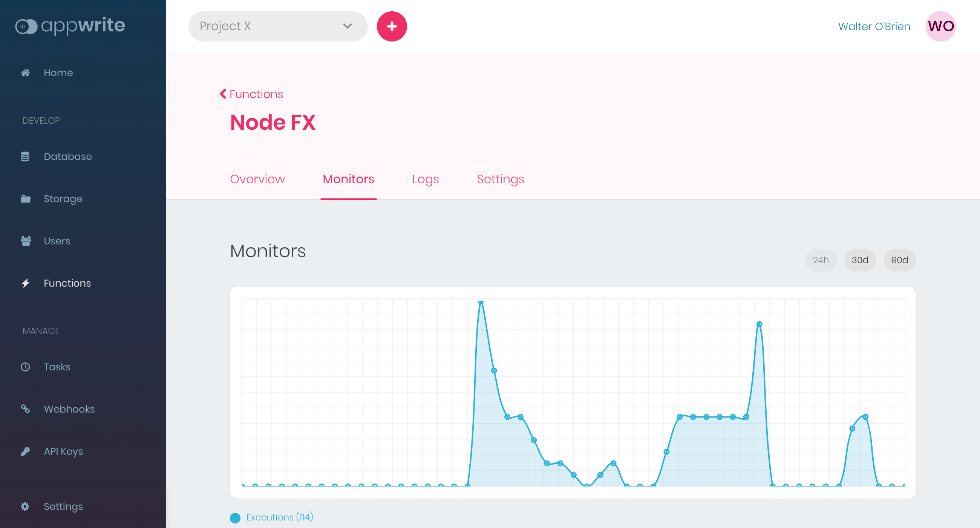
Task: Click the Database stack icon
Action: coord(25,157)
